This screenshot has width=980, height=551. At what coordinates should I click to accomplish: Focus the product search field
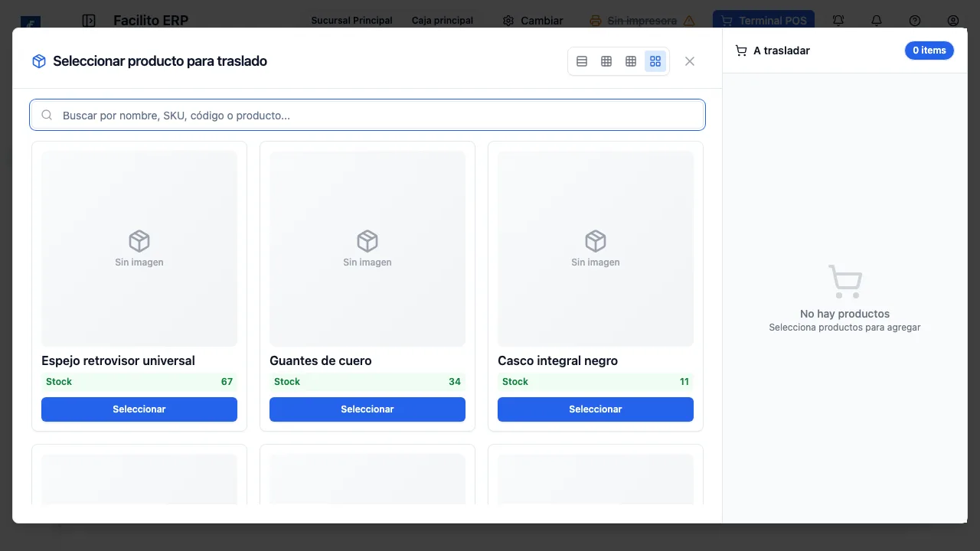(x=367, y=116)
